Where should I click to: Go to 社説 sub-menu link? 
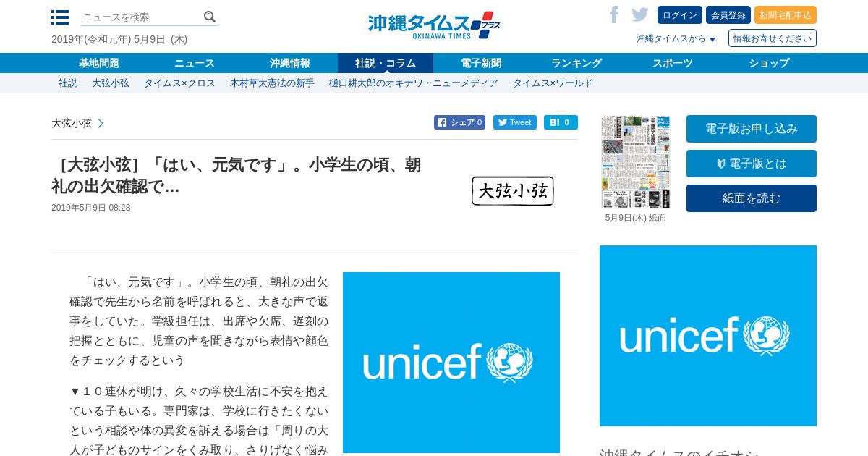[68, 83]
